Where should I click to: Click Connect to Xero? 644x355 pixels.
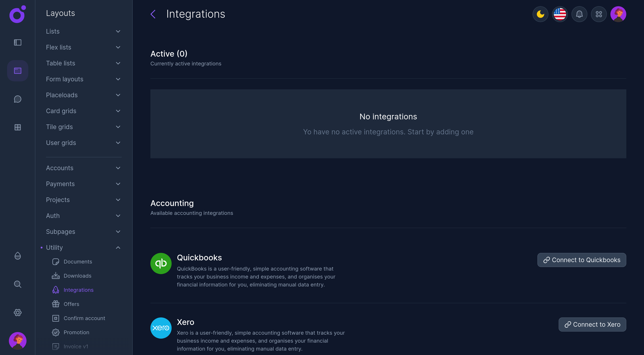click(592, 324)
